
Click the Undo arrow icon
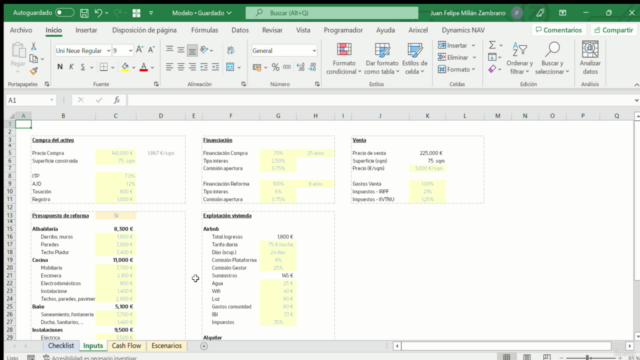pyautogui.click(x=98, y=13)
